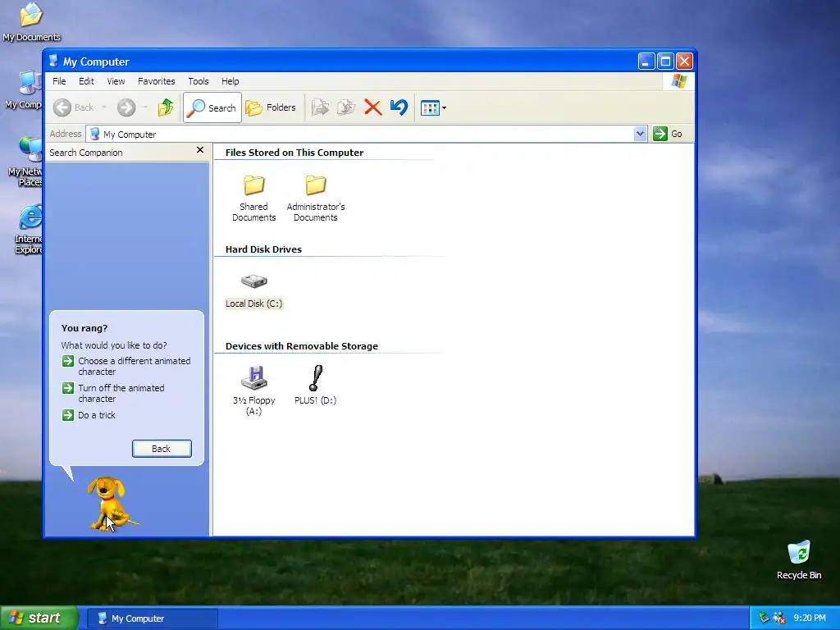
Task: Open the Favorites menu
Action: (x=157, y=81)
